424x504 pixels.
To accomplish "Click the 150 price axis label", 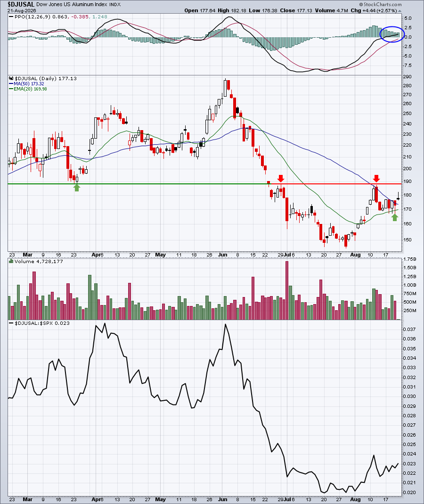I will coord(408,240).
